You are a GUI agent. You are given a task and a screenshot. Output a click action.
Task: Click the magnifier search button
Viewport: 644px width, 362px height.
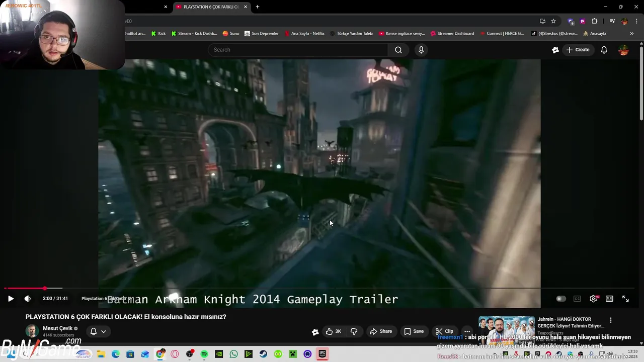398,50
